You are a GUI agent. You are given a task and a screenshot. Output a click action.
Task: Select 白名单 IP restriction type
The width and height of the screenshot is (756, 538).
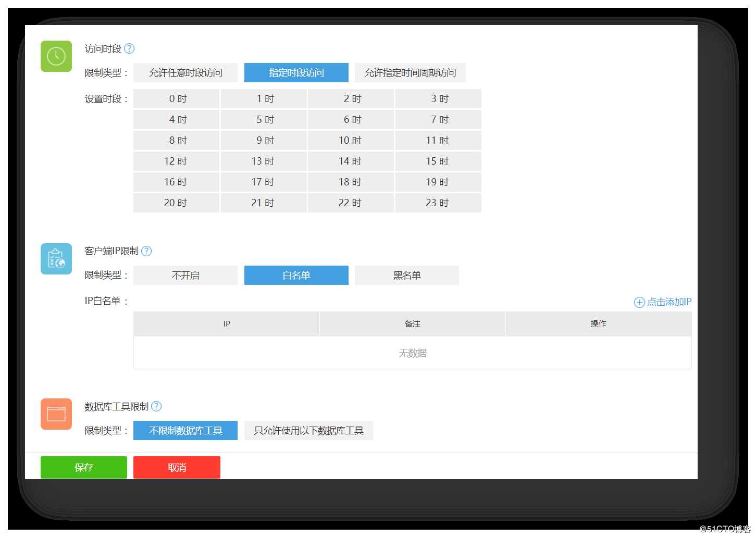pos(296,276)
